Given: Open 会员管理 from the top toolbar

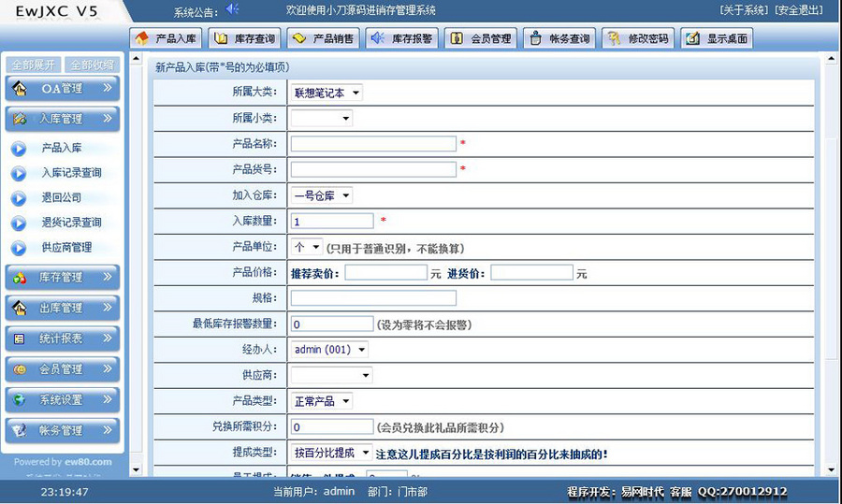Looking at the screenshot, I should click(481, 38).
